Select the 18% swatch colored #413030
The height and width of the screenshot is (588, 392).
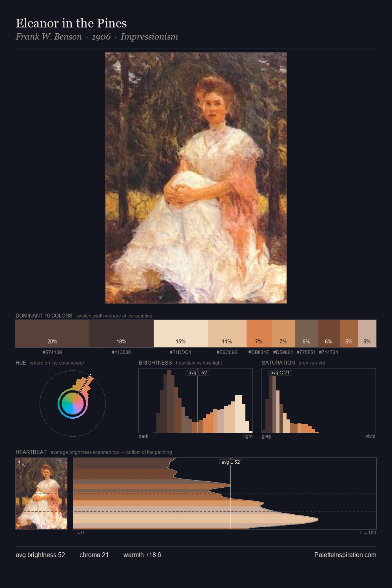tap(122, 334)
